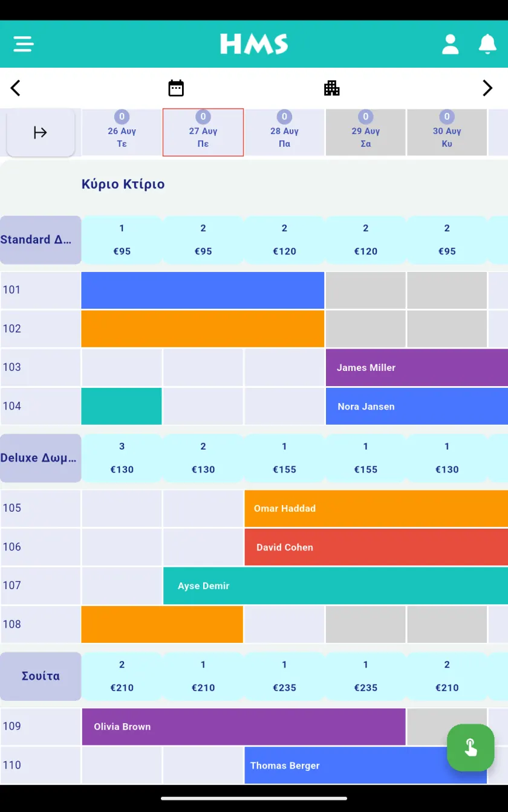This screenshot has height=812, width=508.
Task: Open the hamburger menu
Action: (24, 44)
